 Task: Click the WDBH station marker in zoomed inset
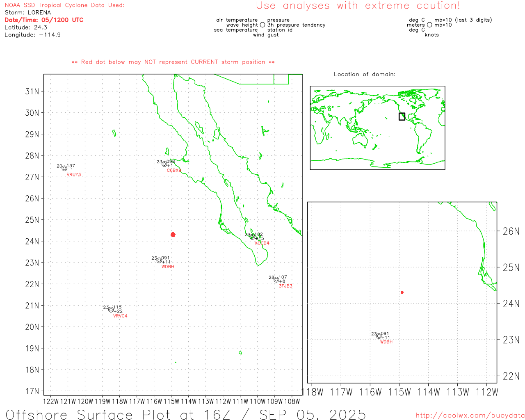[379, 336]
